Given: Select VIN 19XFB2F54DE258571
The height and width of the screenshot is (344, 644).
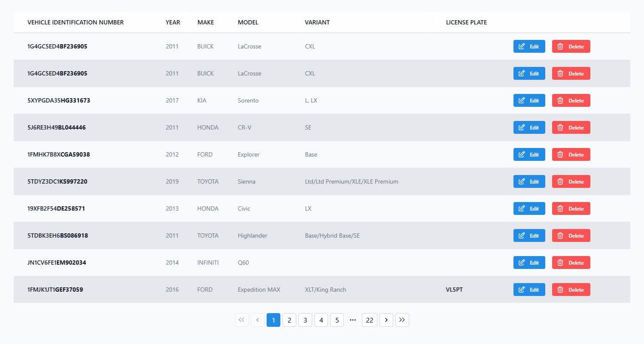Looking at the screenshot, I should point(56,208).
